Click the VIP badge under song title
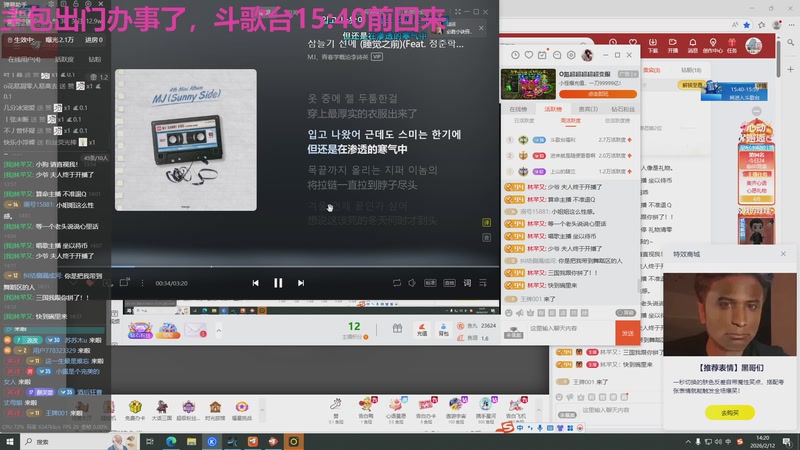Viewport: 800px width, 450px height. [377, 57]
